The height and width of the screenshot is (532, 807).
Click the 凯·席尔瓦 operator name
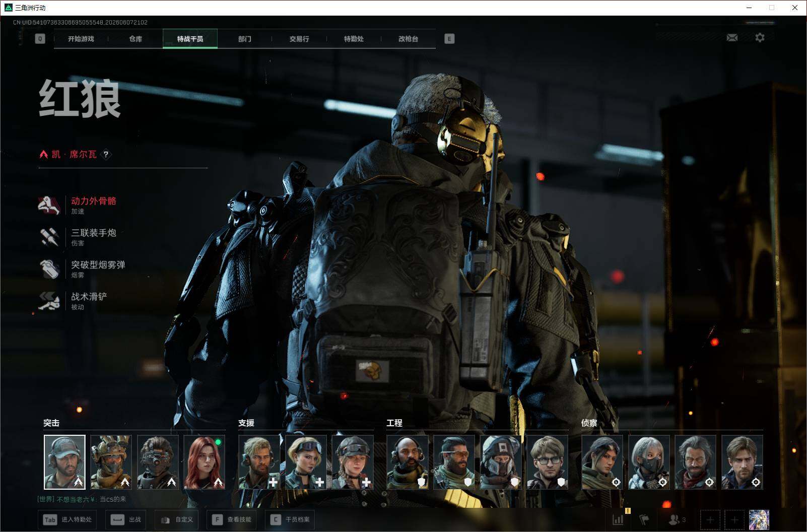74,155
